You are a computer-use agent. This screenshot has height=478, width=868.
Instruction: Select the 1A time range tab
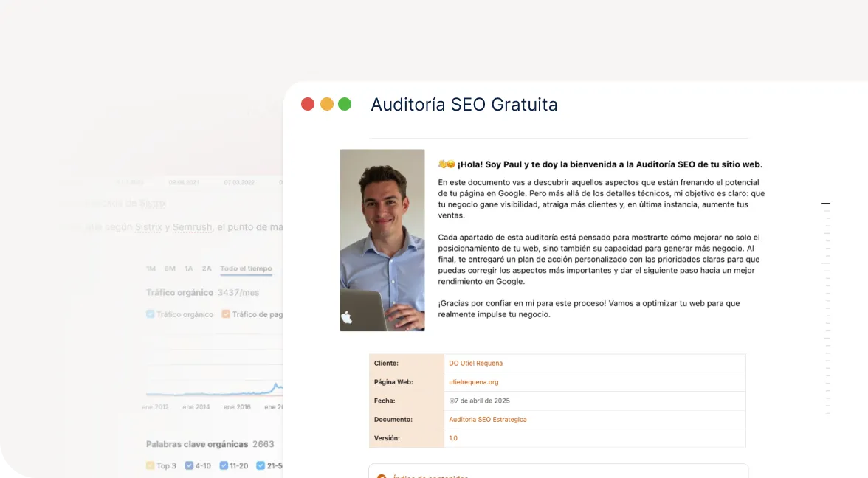click(x=189, y=269)
